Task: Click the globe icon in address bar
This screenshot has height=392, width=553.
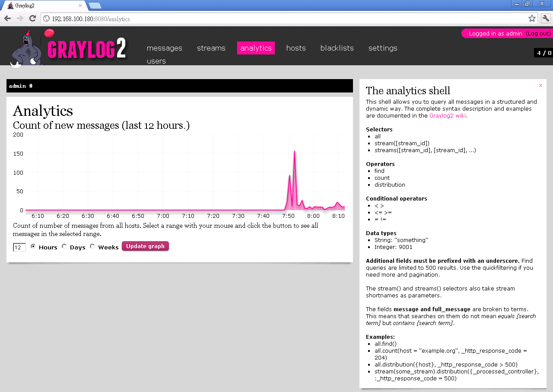Action: [47, 19]
